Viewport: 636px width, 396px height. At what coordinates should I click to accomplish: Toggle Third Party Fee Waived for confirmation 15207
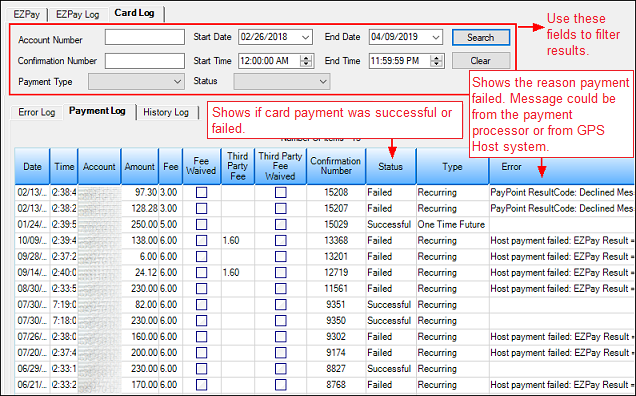coord(281,209)
